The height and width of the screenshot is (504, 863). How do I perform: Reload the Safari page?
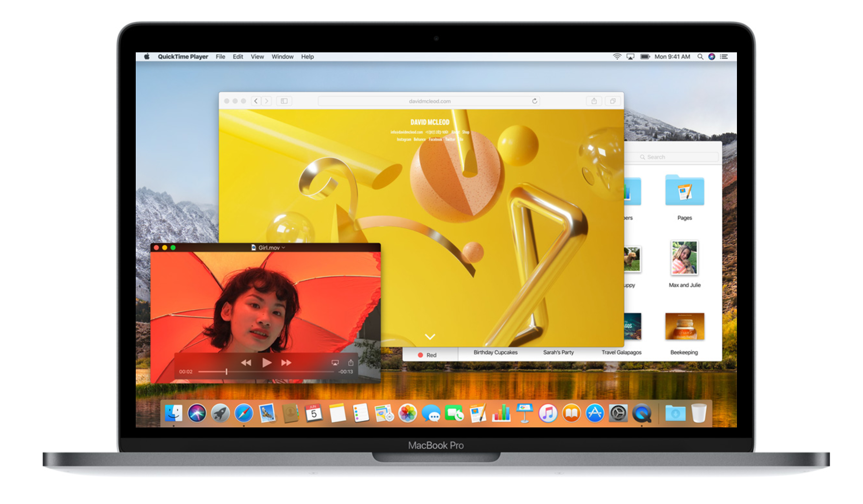(534, 101)
